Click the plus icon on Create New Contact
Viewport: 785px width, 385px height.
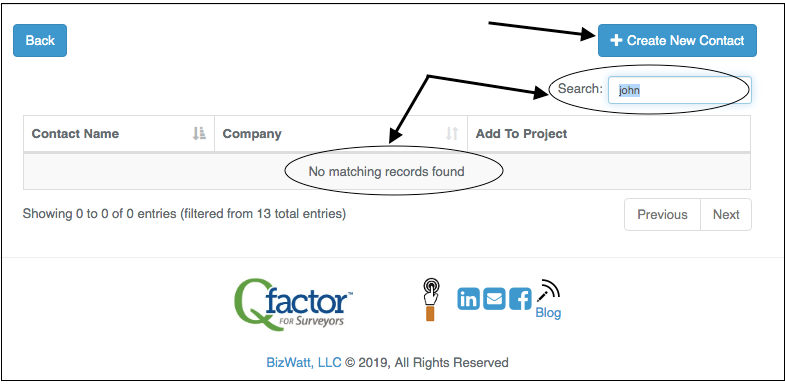(x=616, y=40)
